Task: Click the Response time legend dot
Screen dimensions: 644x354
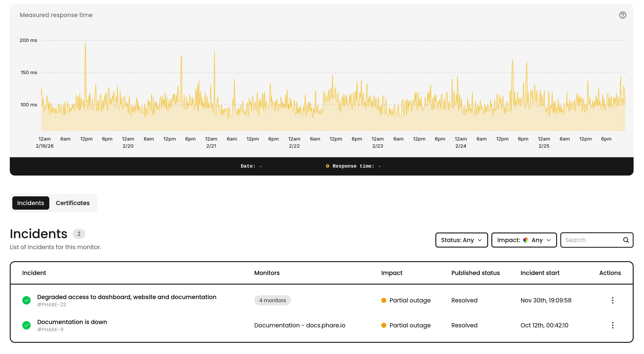Action: (327, 166)
